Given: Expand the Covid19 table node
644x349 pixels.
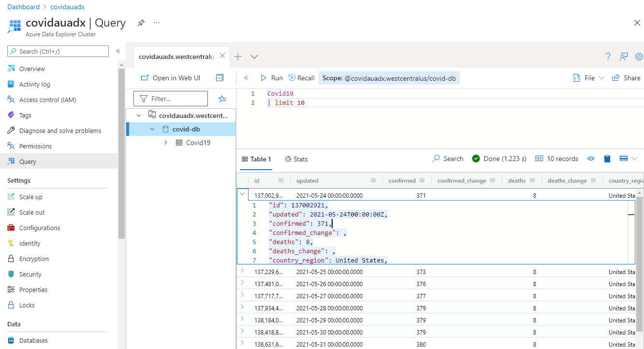Looking at the screenshot, I should [166, 143].
